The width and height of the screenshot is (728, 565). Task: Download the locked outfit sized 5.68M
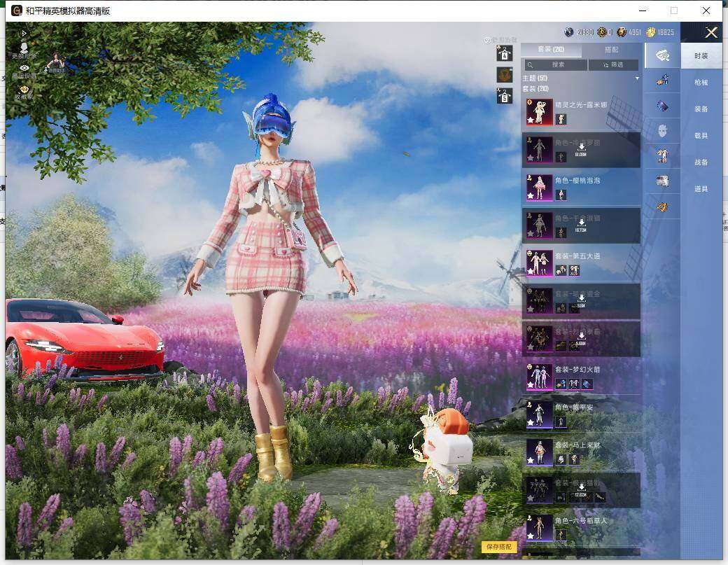[x=581, y=339]
